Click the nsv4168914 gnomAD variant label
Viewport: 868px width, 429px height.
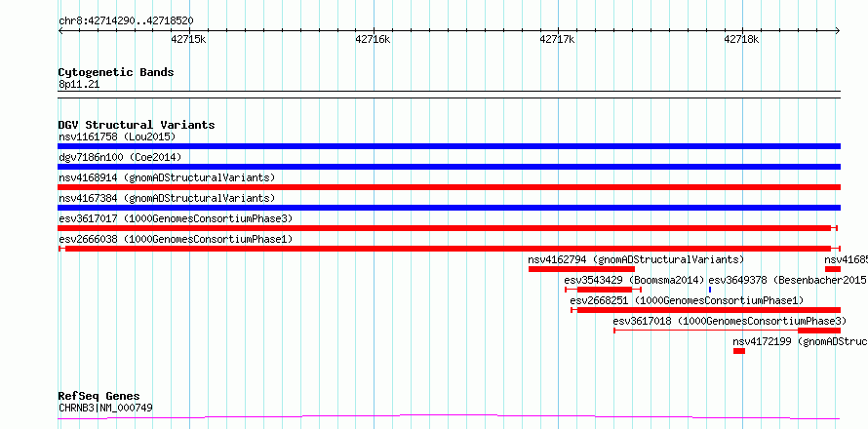click(167, 177)
